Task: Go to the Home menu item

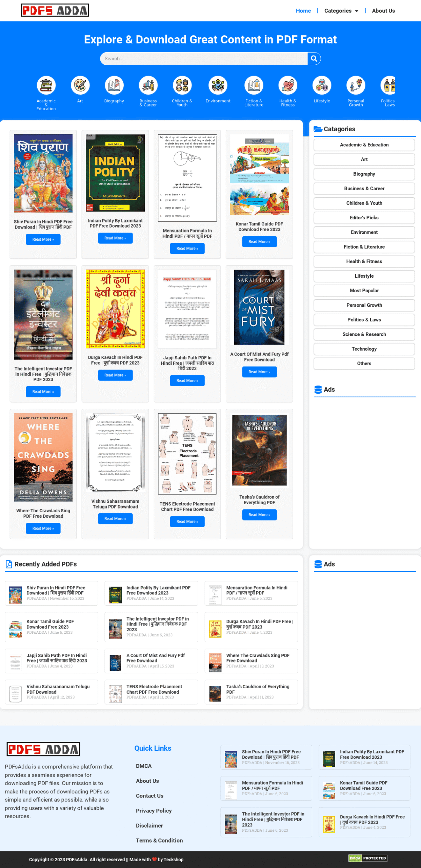Action: point(303,11)
